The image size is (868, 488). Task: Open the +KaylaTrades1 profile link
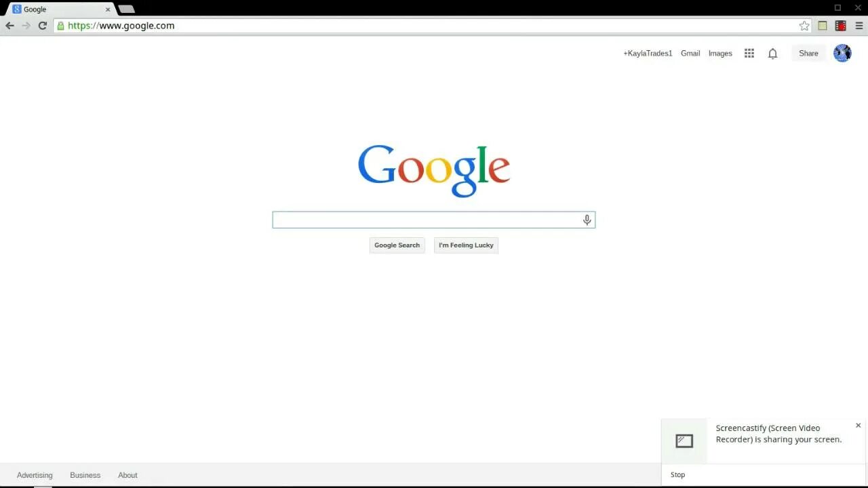(648, 54)
